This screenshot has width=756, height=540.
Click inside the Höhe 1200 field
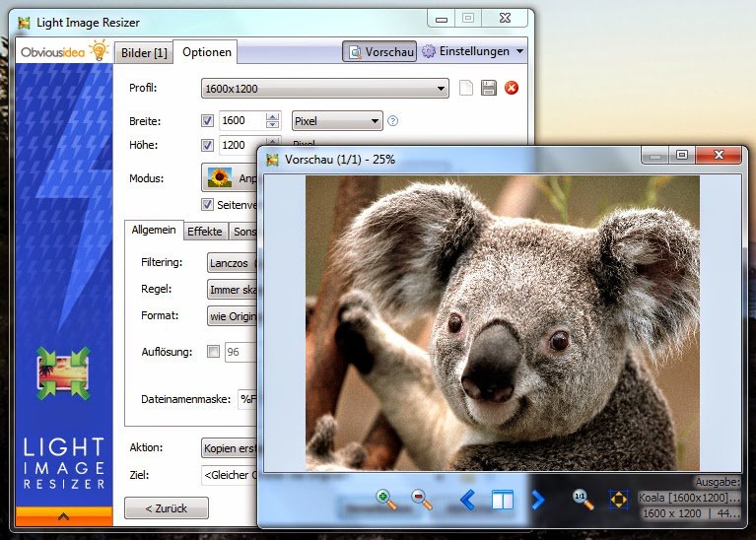(x=242, y=145)
